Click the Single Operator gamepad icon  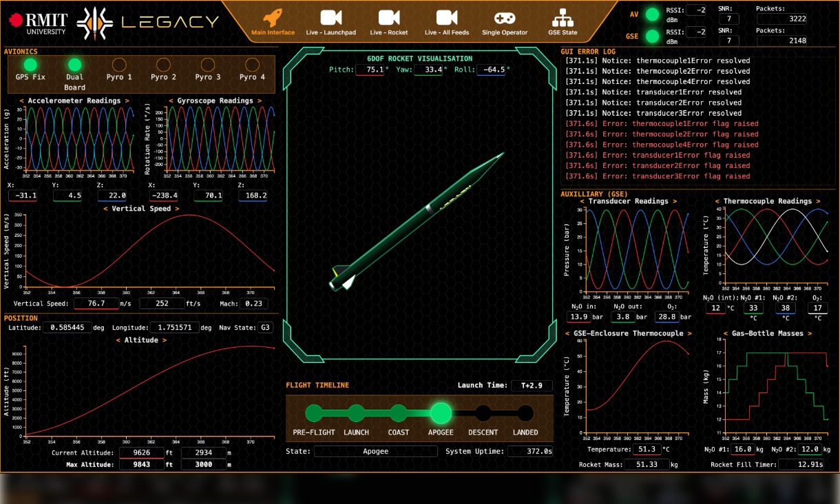coord(505,18)
